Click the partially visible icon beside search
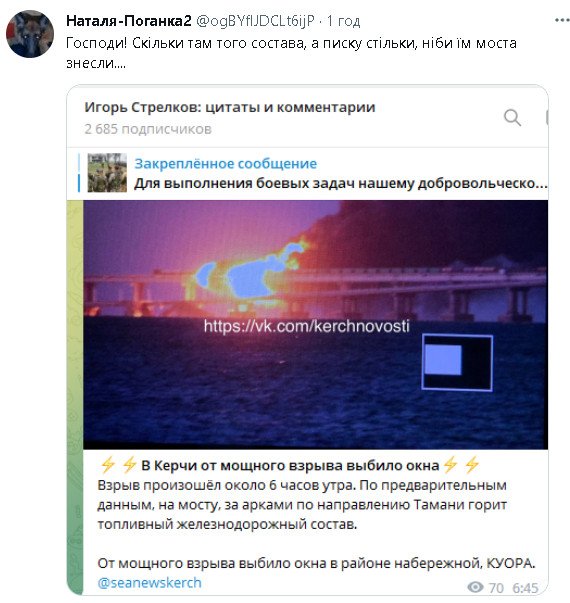The image size is (570, 603). coord(547,117)
